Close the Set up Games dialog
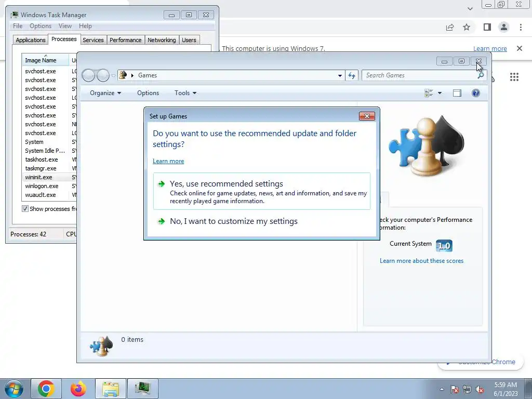The width and height of the screenshot is (532, 399). pos(367,116)
